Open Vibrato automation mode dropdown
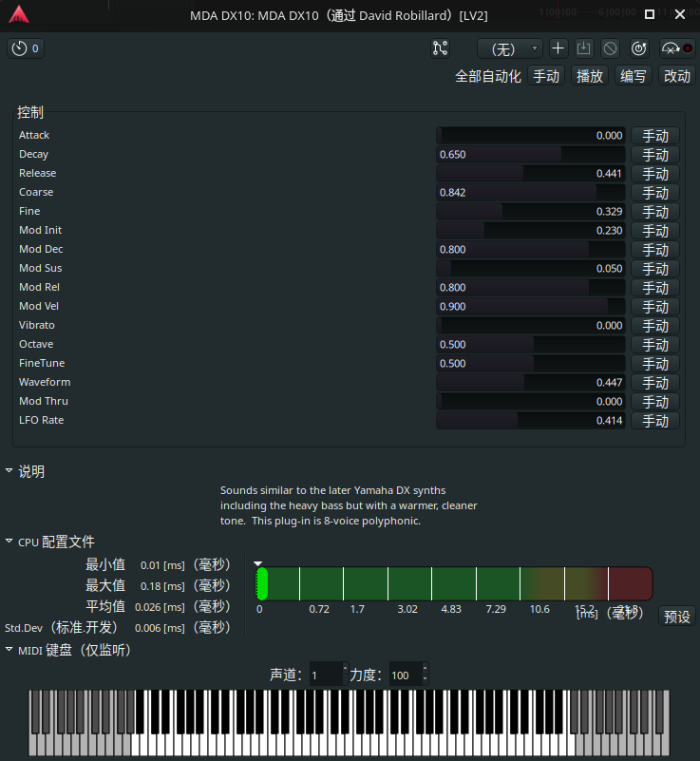The width and height of the screenshot is (700, 761). pos(655,325)
